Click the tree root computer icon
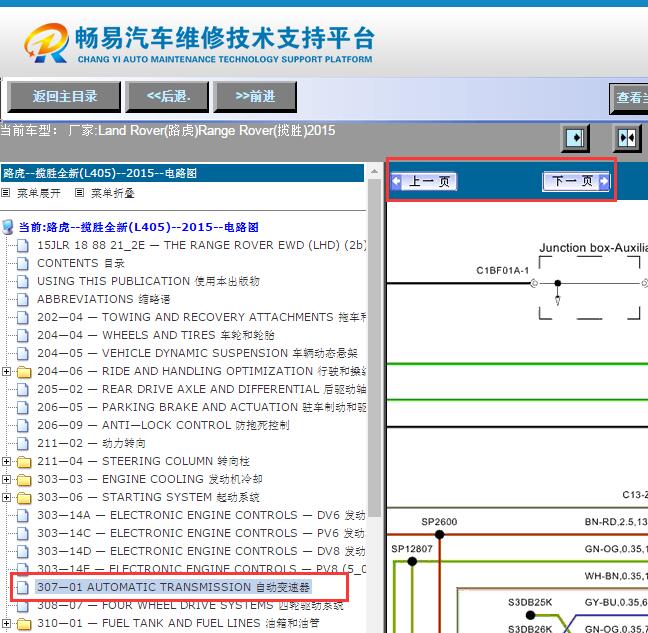Screen dimensions: 648x633 (8, 227)
